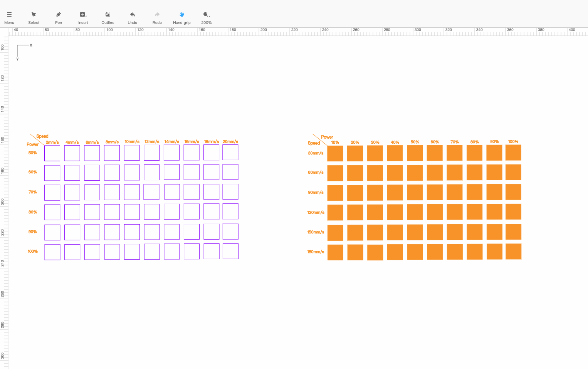This screenshot has width=588, height=369.
Task: Choose the Select arrow tool
Action: 34,15
